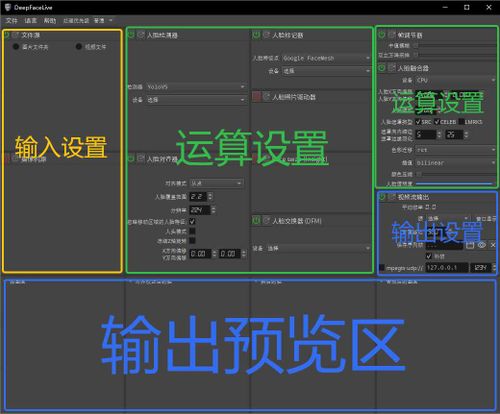This screenshot has width=500, height=414.
Task: Step the Y offset 0.00 spinner arrows
Action: pos(244,254)
